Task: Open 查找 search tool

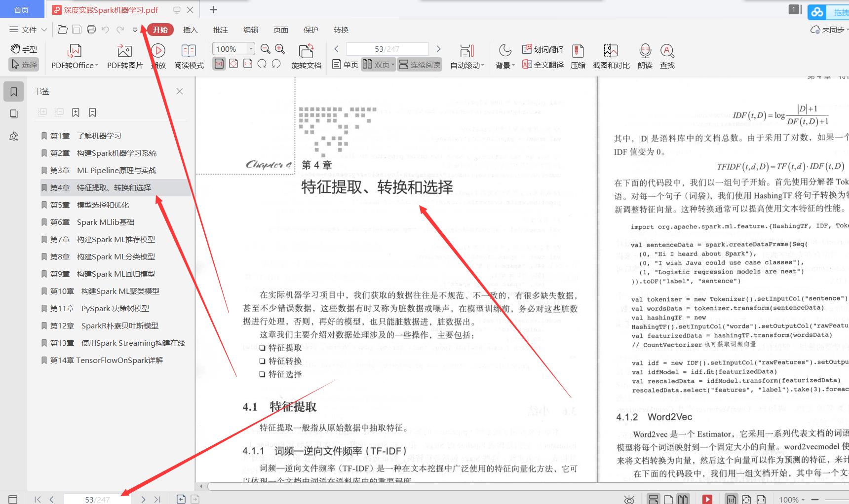Action: tap(667, 56)
